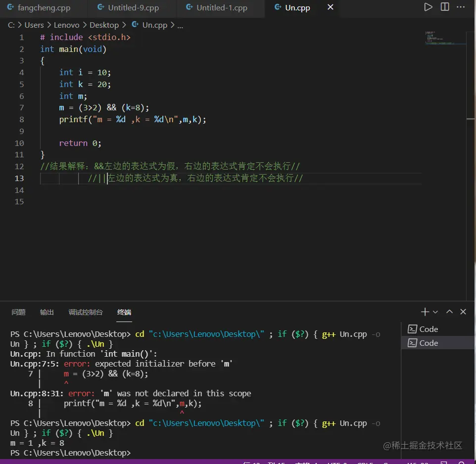
Task: Click line number 13 in the gutter
Action: point(19,179)
